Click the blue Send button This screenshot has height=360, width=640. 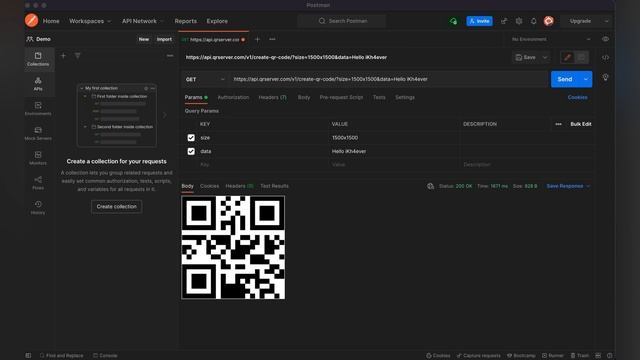tap(565, 79)
